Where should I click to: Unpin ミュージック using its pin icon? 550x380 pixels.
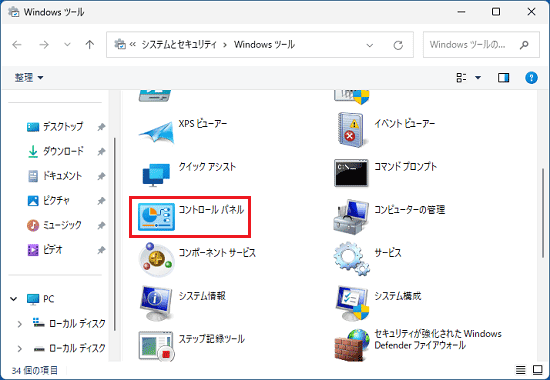[x=101, y=225]
